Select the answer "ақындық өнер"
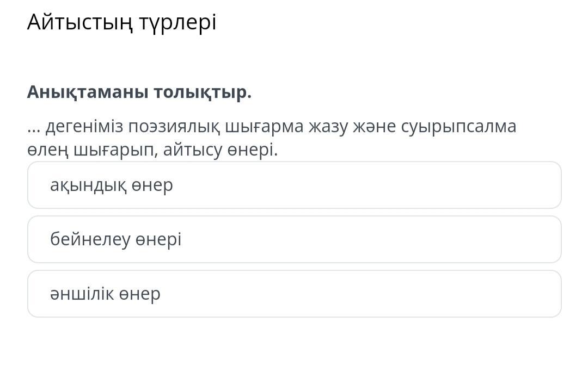Image resolution: width=588 pixels, height=366 pixels. [294, 185]
